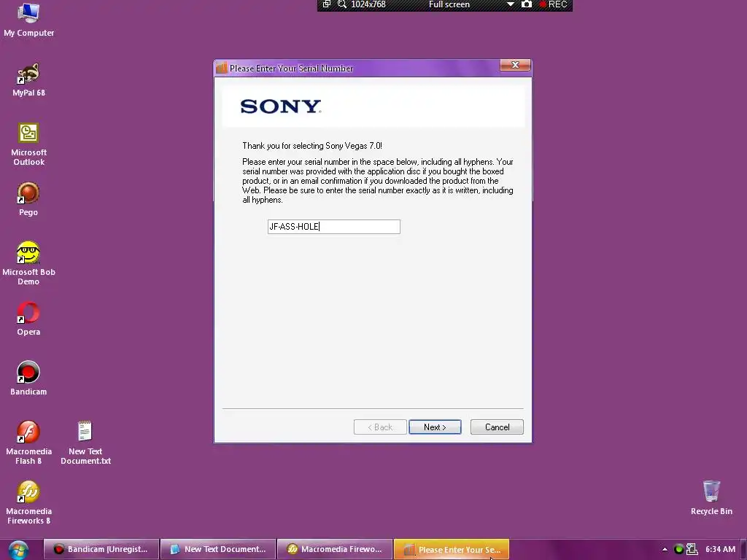Switch to Macromedia Fireworks taskbar button
Image resolution: width=747 pixels, height=560 pixels.
point(335,550)
